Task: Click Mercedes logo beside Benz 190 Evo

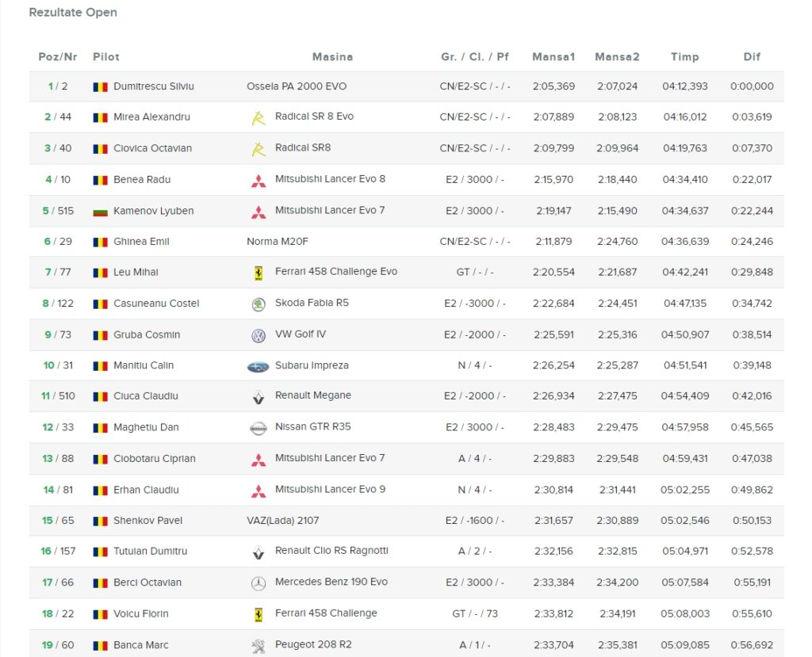Action: [258, 583]
